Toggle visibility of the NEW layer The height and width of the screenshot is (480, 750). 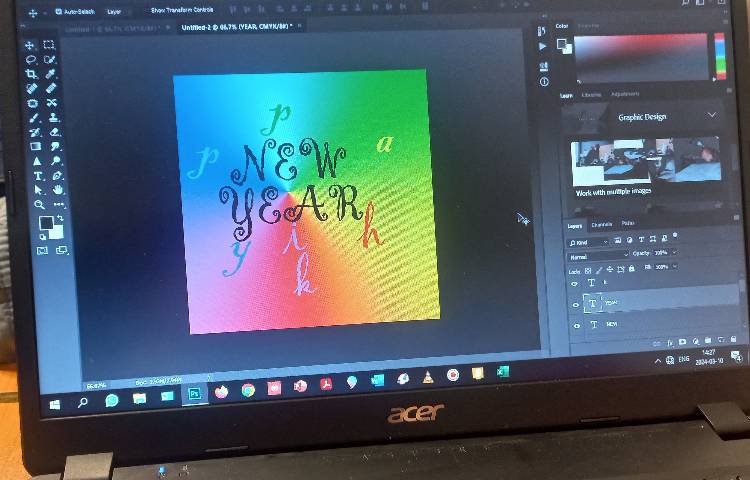(x=576, y=325)
